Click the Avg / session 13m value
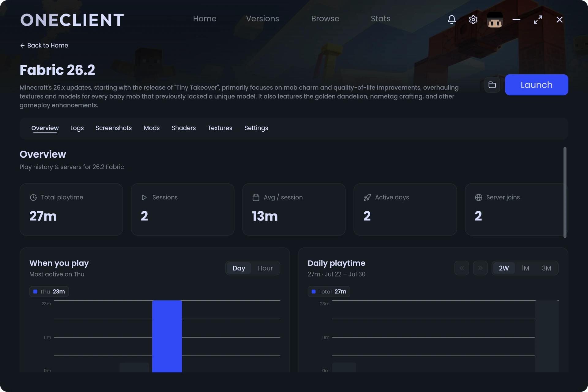Image resolution: width=588 pixels, height=392 pixels. point(265,216)
